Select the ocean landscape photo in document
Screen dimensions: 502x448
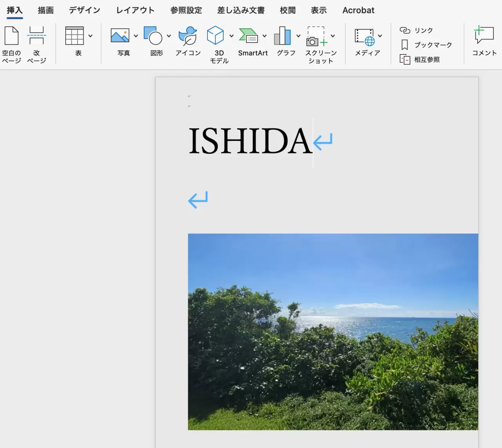tap(333, 331)
